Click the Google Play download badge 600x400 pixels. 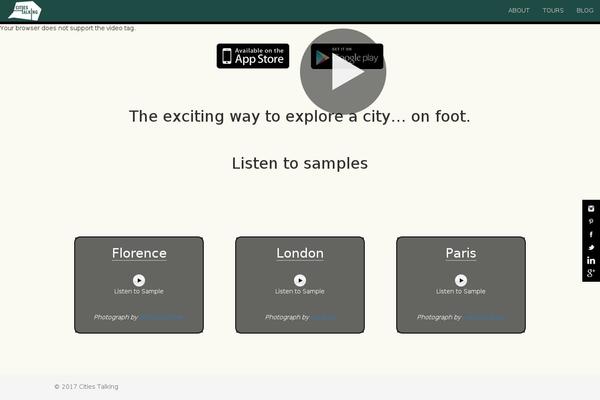click(x=347, y=56)
